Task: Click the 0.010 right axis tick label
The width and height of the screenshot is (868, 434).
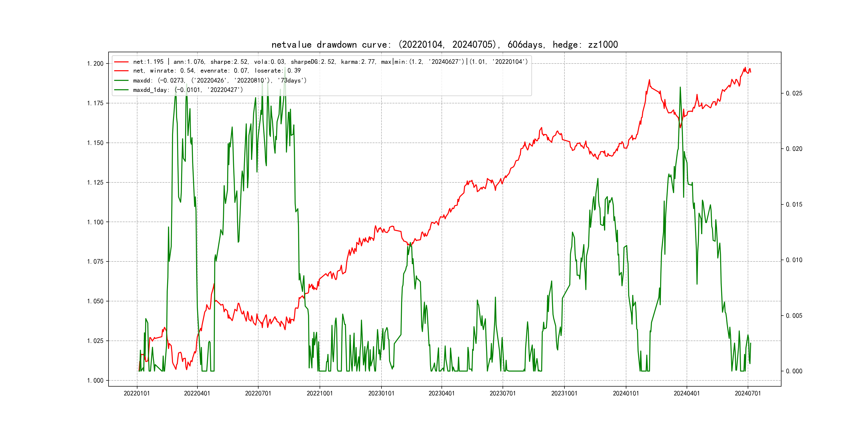Action: click(794, 260)
